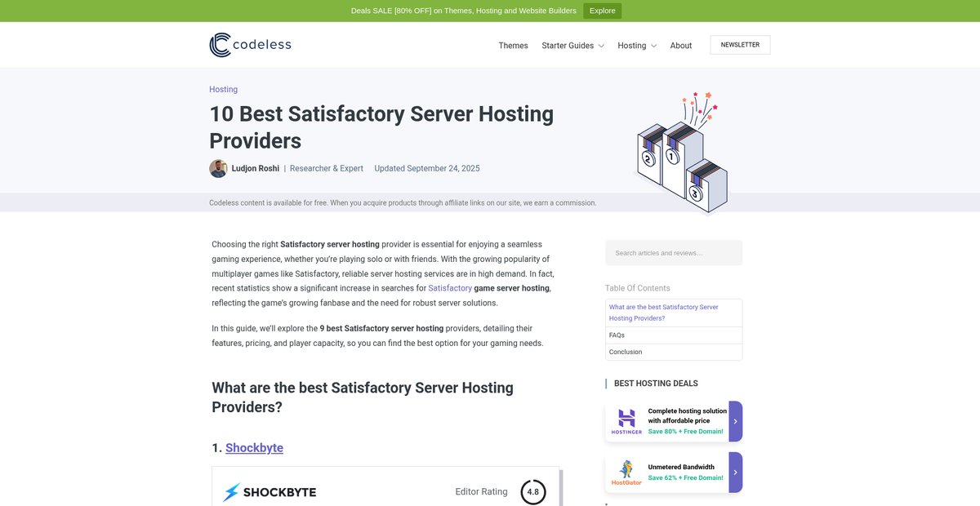
Task: Click the 'Researcher & Expert' text
Action: [x=327, y=168]
